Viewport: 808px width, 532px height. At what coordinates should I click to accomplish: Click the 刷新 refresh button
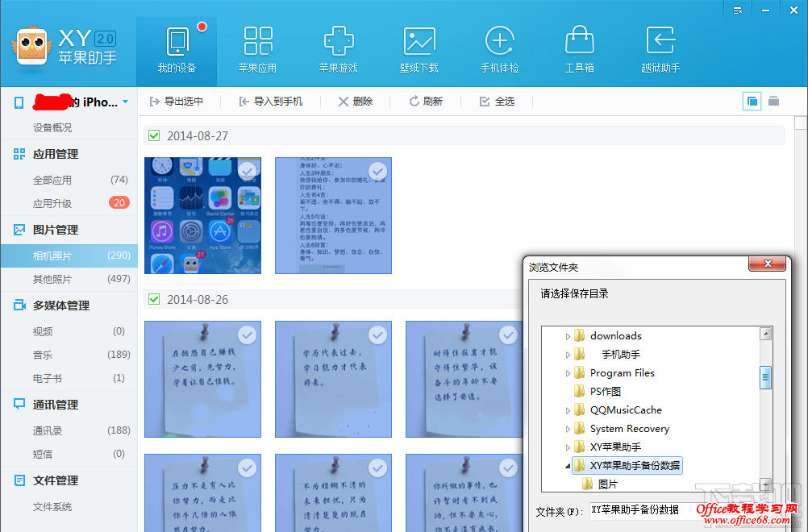click(427, 101)
